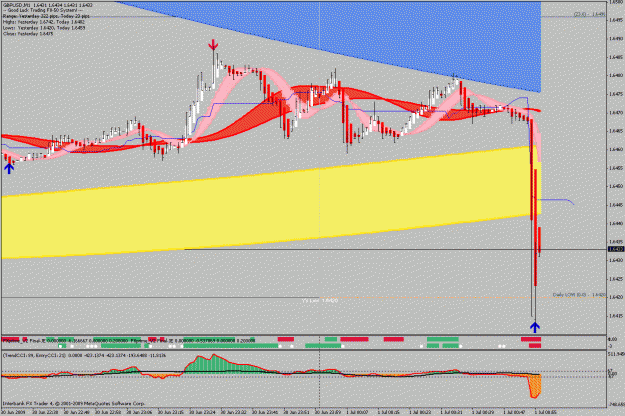Image resolution: width=625 pixels, height=416 pixels.
Task: Click the blue buy arrow at chart left
Action: click(x=9, y=168)
